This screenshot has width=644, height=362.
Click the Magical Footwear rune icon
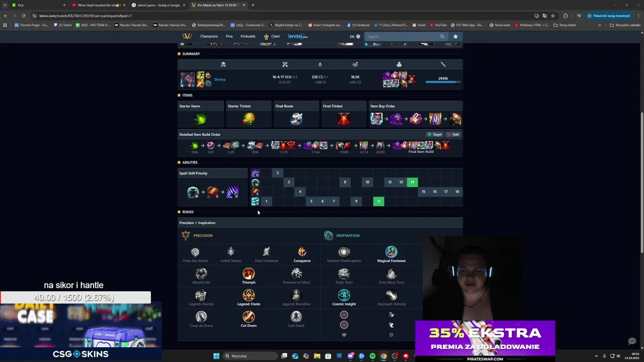[391, 252]
